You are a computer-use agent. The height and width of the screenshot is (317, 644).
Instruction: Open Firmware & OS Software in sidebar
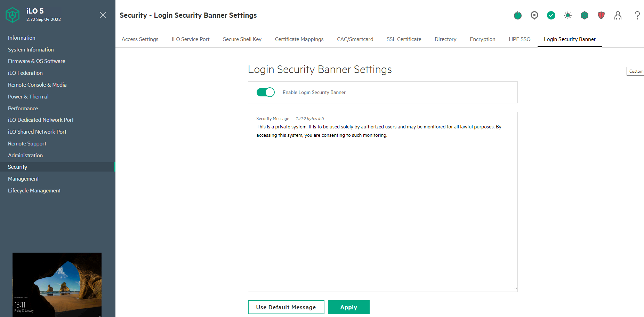point(37,61)
